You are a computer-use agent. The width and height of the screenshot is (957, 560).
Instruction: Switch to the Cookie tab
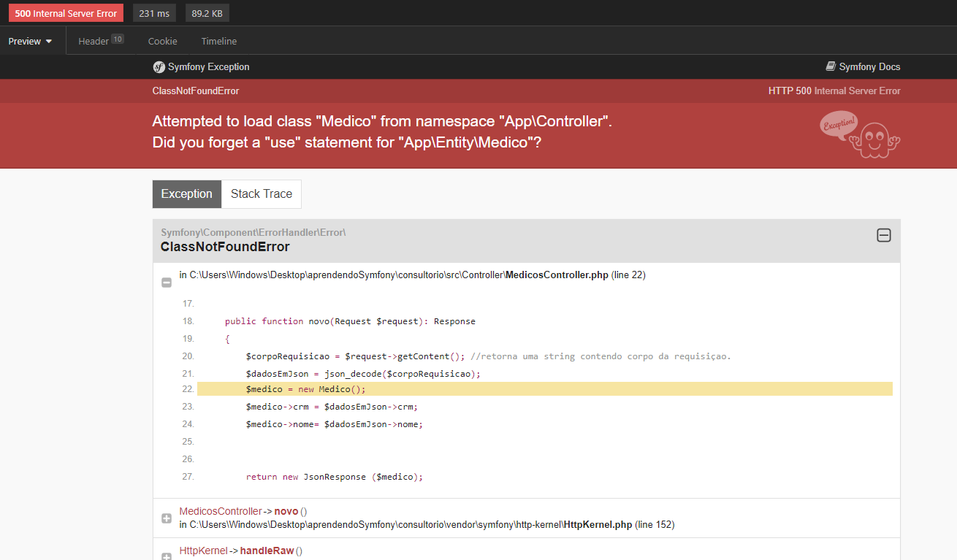pos(162,42)
